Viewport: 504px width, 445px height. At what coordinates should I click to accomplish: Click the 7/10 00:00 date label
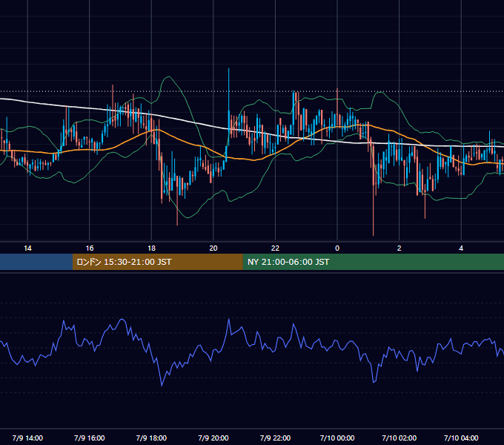pyautogui.click(x=337, y=438)
